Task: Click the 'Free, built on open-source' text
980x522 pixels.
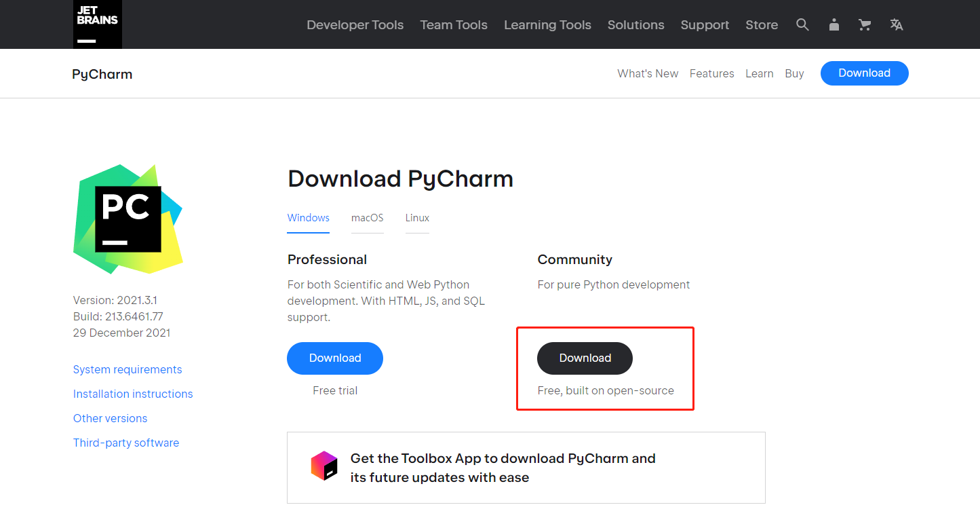Action: pyautogui.click(x=606, y=390)
